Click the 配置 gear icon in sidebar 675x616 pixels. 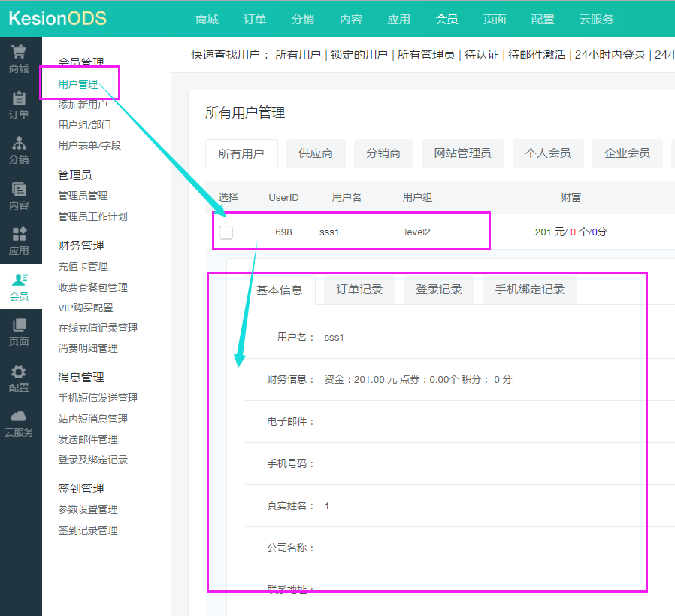(x=19, y=372)
